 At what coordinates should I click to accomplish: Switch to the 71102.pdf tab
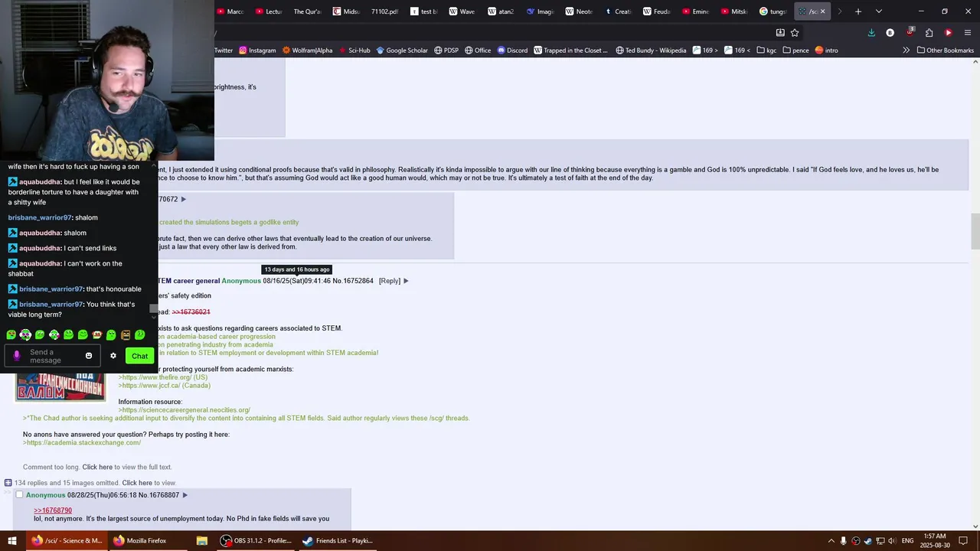pyautogui.click(x=384, y=11)
